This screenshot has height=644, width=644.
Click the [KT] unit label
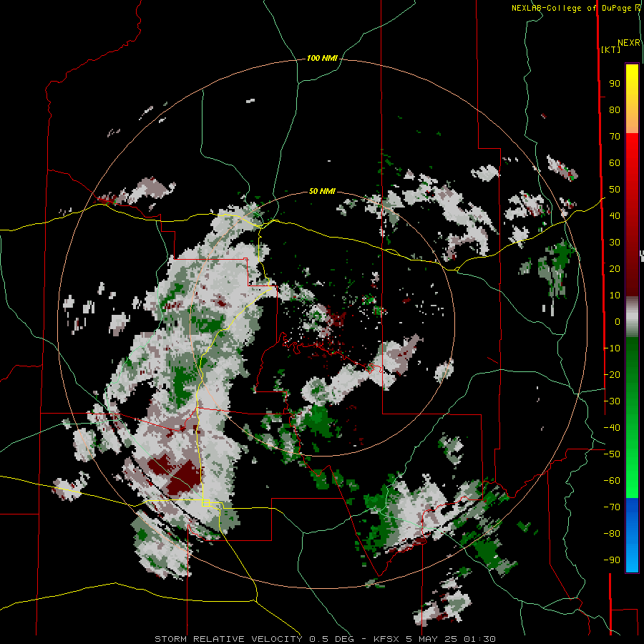pyautogui.click(x=610, y=49)
